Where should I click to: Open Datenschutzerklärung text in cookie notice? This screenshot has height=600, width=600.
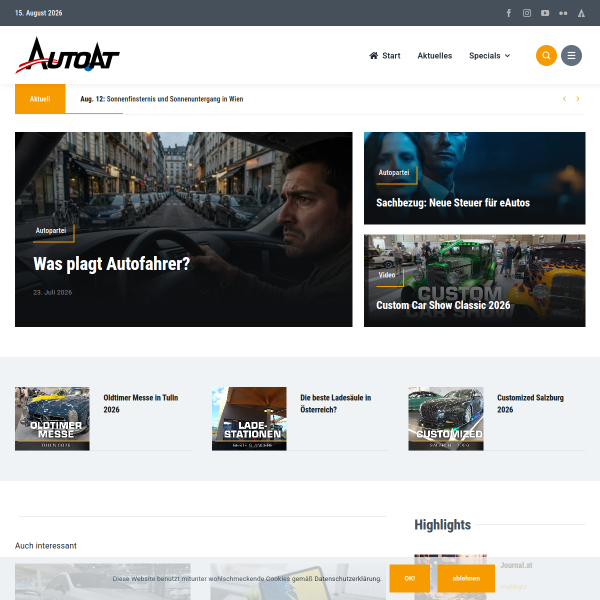[347, 579]
